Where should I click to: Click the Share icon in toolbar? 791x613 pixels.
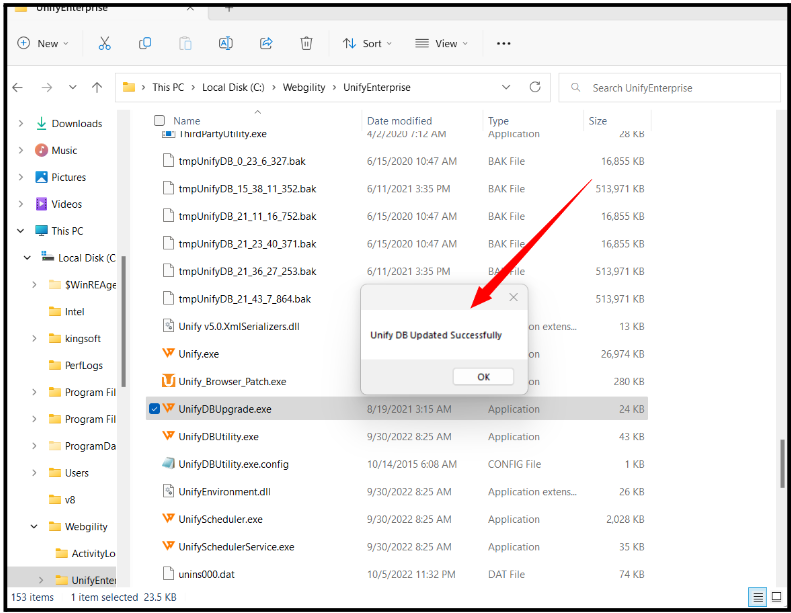pyautogui.click(x=266, y=43)
